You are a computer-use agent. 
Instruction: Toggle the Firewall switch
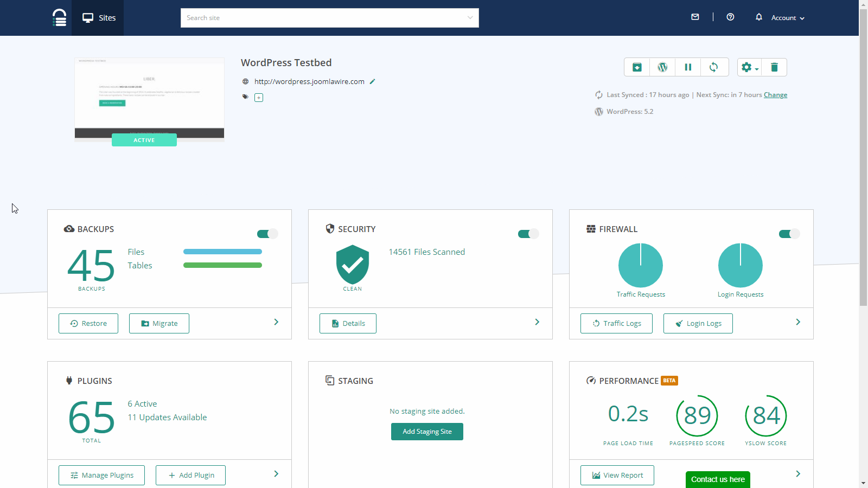click(789, 234)
